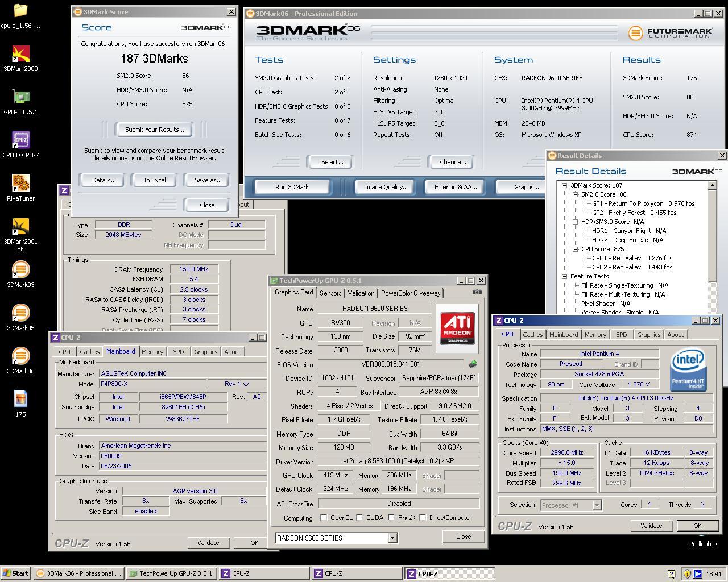Click Filtering & AA... button
This screenshot has width=728, height=582.
click(x=456, y=187)
